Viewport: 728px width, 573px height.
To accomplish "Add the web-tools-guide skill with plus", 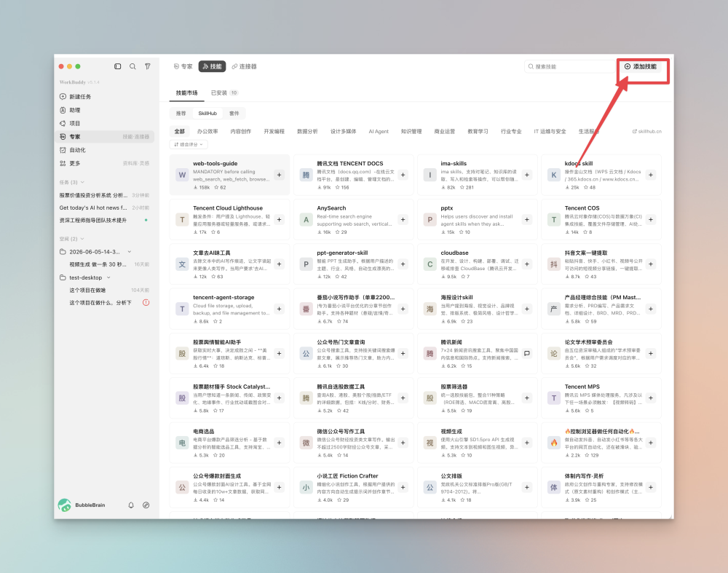I will [279, 175].
